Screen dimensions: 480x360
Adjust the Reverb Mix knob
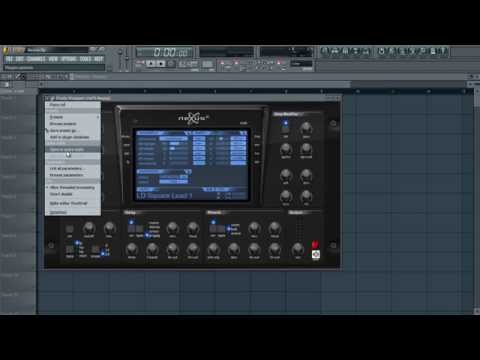point(254,228)
